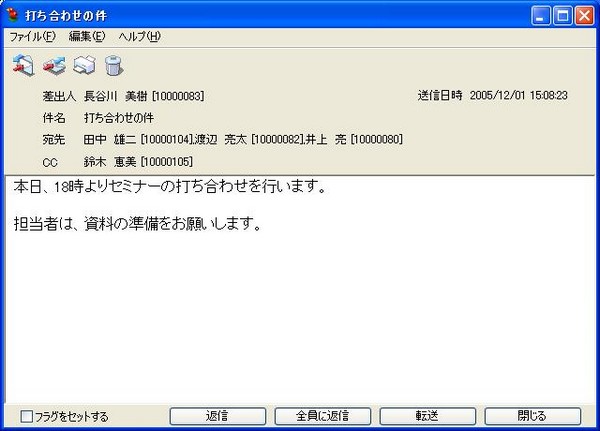The width and height of the screenshot is (600, 431).
Task: Click the 件名 label
Action: pos(54,118)
